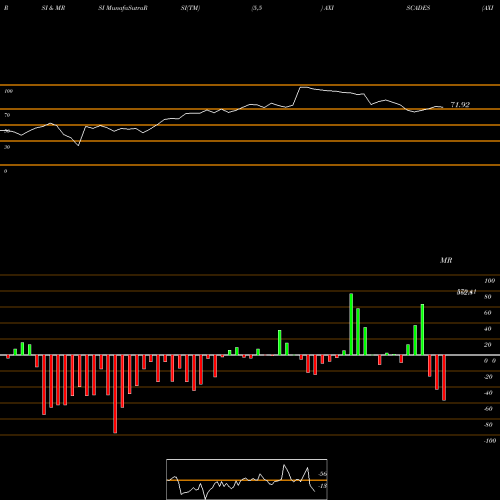Open the mini overview chart thumbnail
Viewport: 500px width, 500px height.
click(247, 479)
